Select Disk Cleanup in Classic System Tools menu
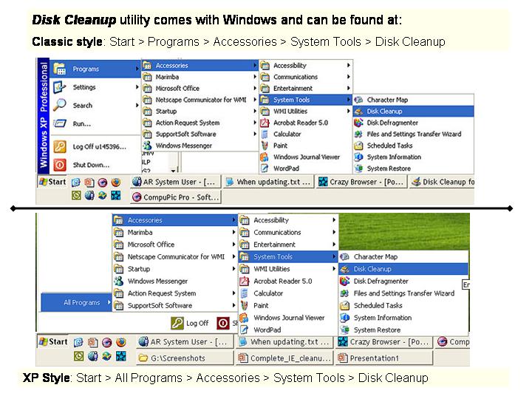 [x=413, y=112]
